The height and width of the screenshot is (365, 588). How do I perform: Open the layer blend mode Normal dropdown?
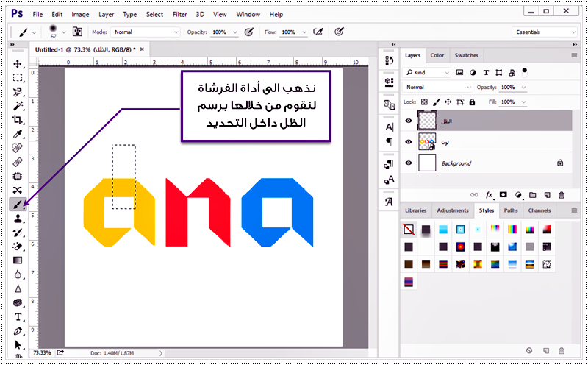[x=437, y=87]
